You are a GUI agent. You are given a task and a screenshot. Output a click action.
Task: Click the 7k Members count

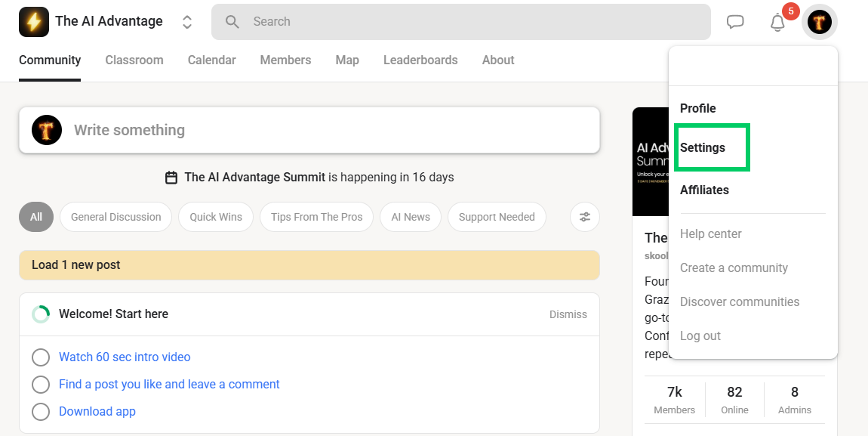tap(675, 400)
